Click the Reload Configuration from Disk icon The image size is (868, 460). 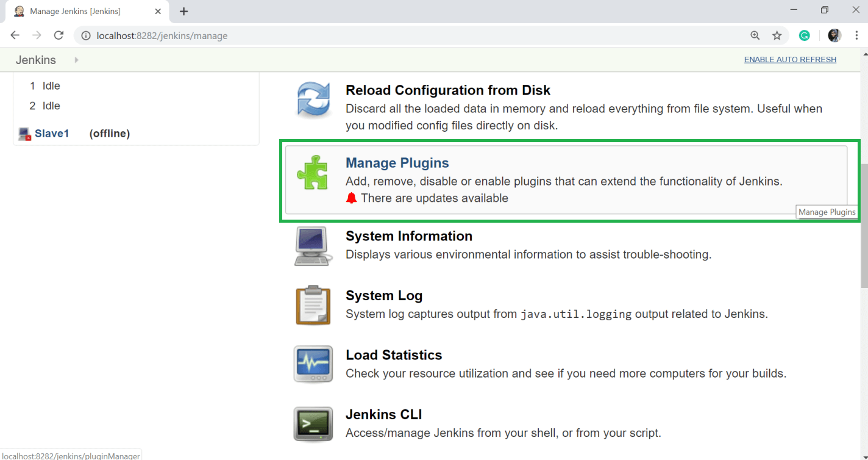tap(313, 99)
